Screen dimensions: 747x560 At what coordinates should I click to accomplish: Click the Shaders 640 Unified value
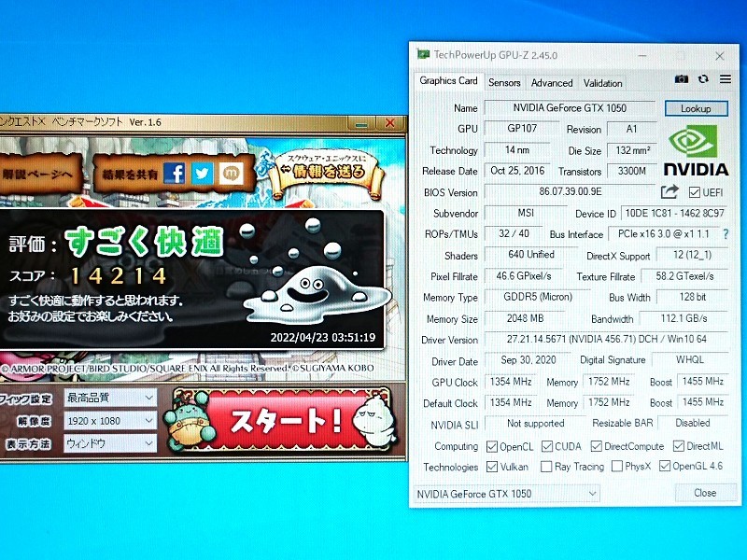click(531, 255)
